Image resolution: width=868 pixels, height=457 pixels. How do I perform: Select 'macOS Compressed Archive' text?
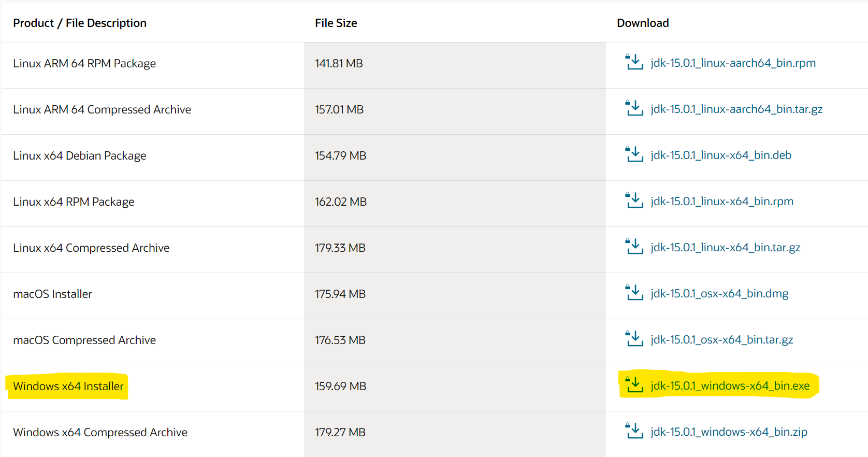click(x=84, y=340)
